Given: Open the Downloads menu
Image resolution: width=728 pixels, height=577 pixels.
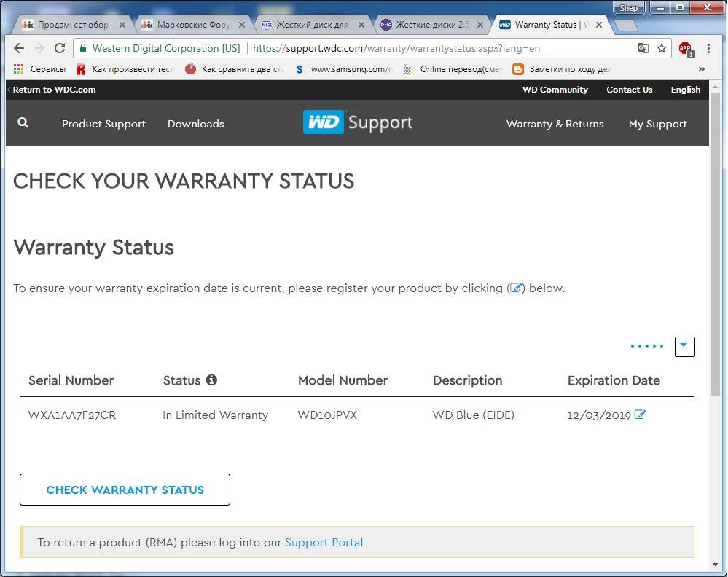Looking at the screenshot, I should click(195, 124).
